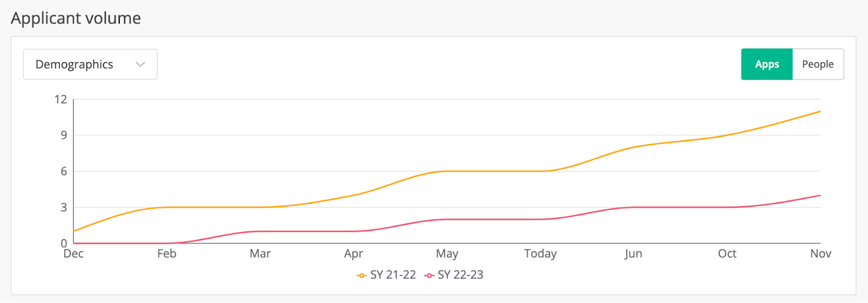The image size is (868, 303).
Task: Click the 6 value on the y-axis
Action: pos(64,171)
